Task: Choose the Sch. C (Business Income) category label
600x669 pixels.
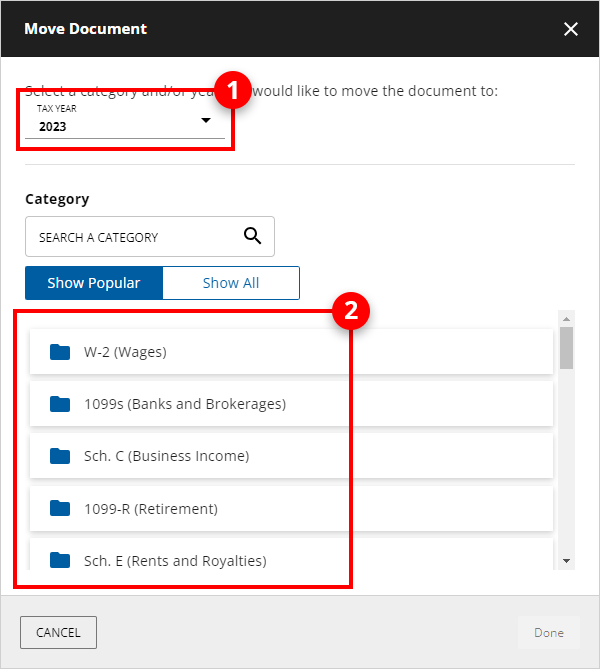Action: [x=166, y=456]
